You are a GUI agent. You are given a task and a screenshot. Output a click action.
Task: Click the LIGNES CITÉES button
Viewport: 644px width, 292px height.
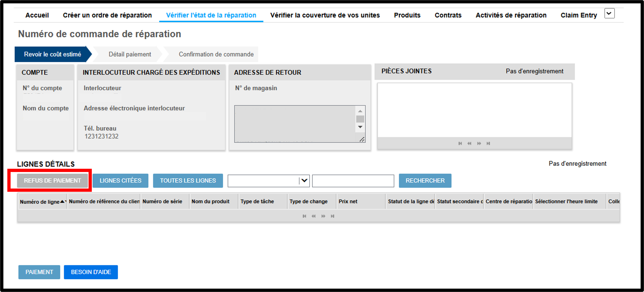pos(120,181)
